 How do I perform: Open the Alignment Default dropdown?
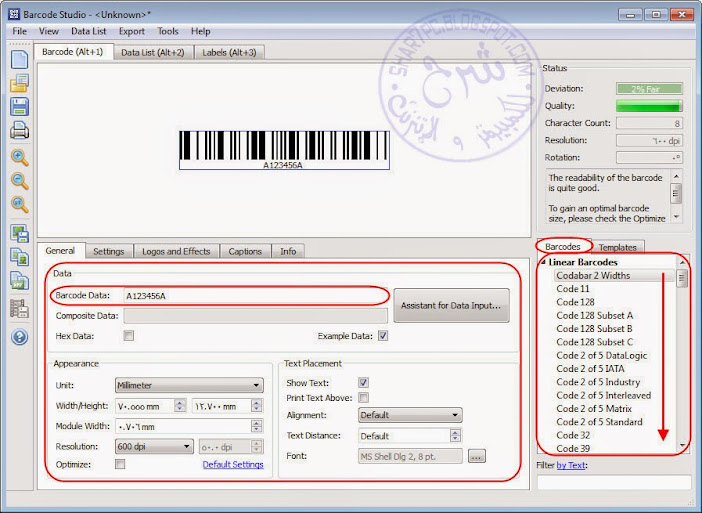(410, 415)
